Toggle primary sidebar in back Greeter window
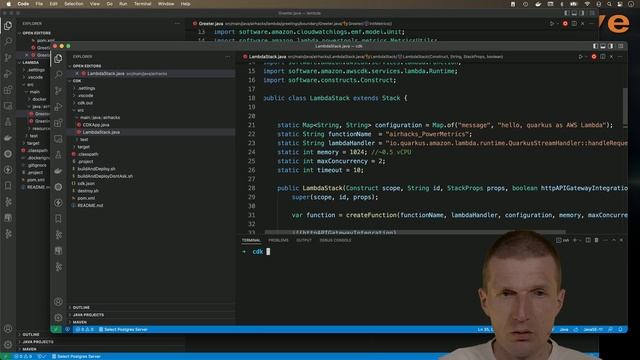 [x=567, y=13]
